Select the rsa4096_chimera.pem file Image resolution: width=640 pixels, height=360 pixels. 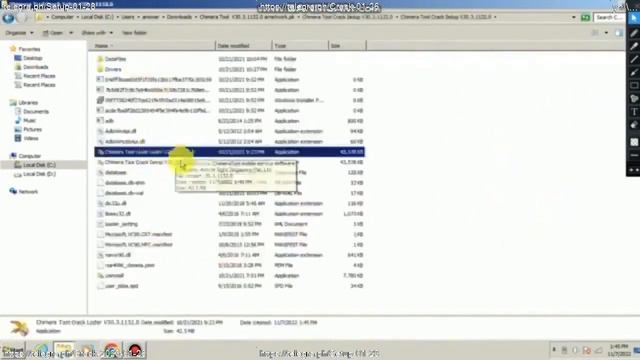pyautogui.click(x=130, y=265)
